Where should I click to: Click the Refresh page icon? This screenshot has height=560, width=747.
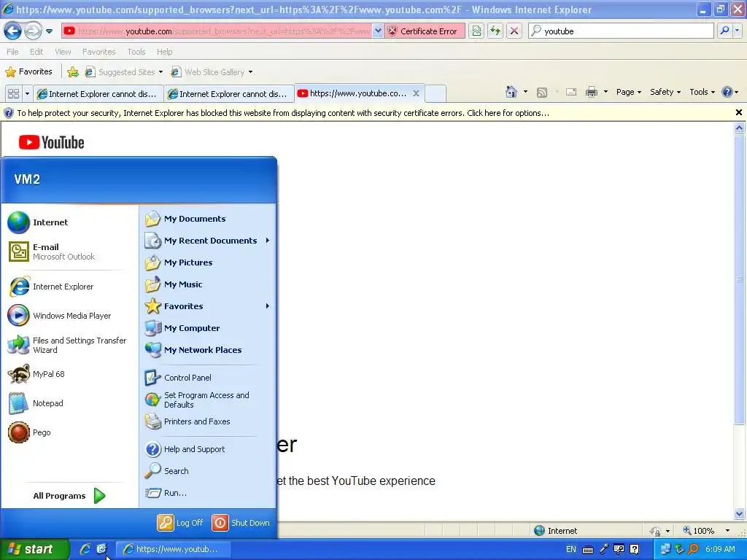point(495,31)
